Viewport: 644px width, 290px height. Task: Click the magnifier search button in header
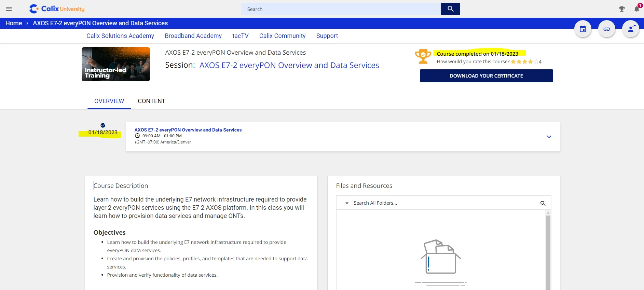450,9
